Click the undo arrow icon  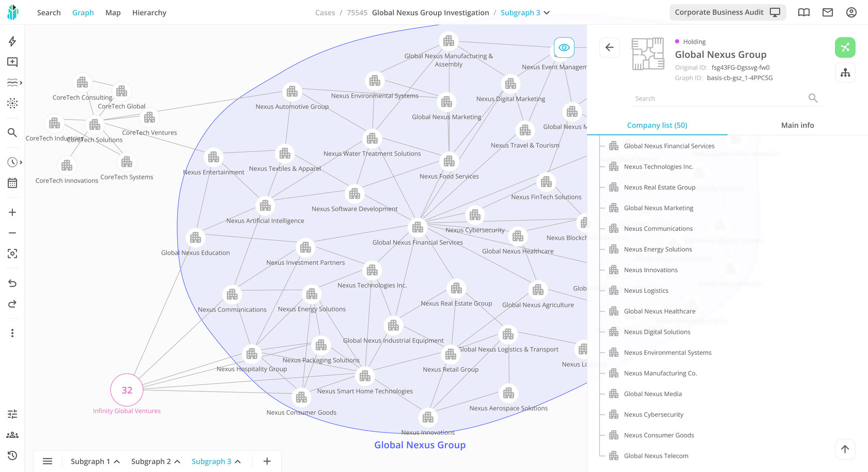pos(12,283)
